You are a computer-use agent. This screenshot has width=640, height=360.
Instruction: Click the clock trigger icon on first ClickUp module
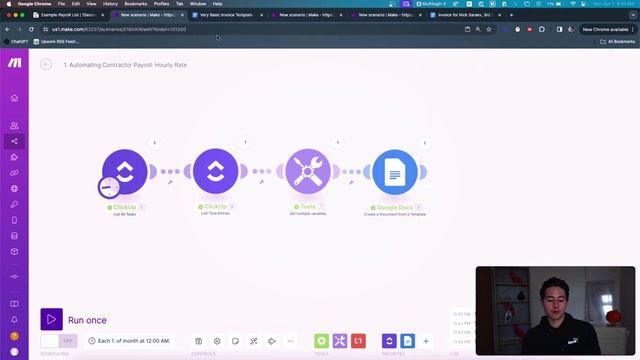(109, 187)
